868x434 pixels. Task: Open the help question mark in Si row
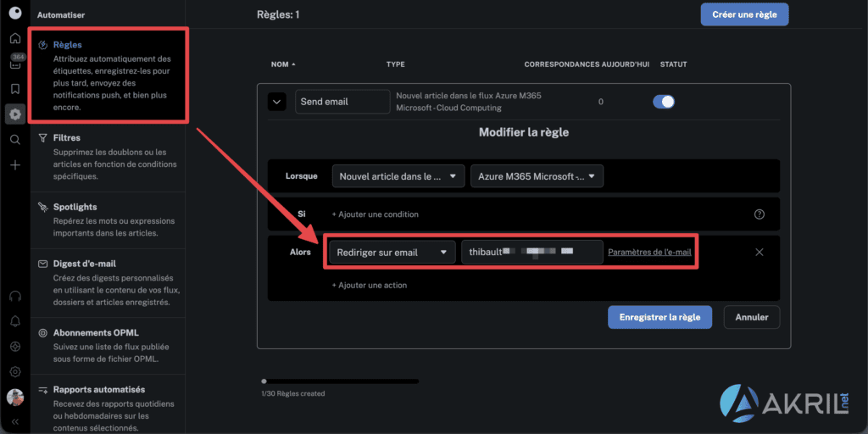759,214
